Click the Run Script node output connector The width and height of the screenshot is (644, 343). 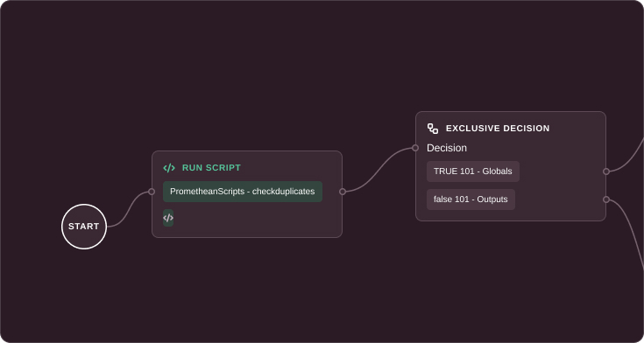click(343, 192)
